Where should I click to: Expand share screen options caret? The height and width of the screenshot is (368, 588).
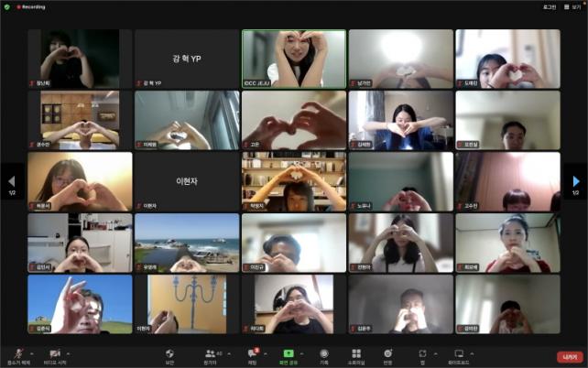coord(303,352)
